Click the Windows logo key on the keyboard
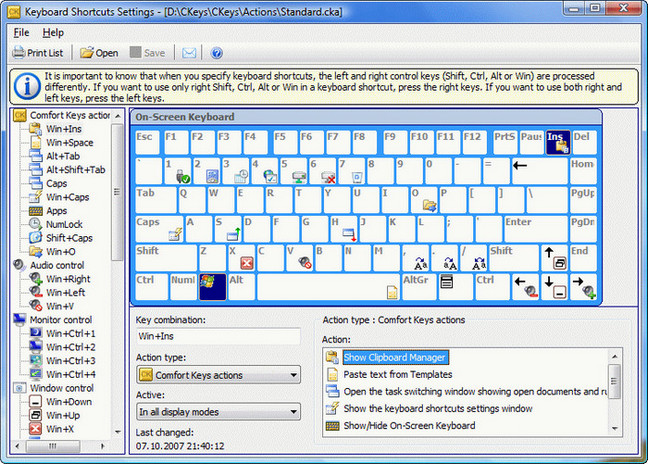Viewport: 648px width, 464px height. pyautogui.click(x=213, y=287)
